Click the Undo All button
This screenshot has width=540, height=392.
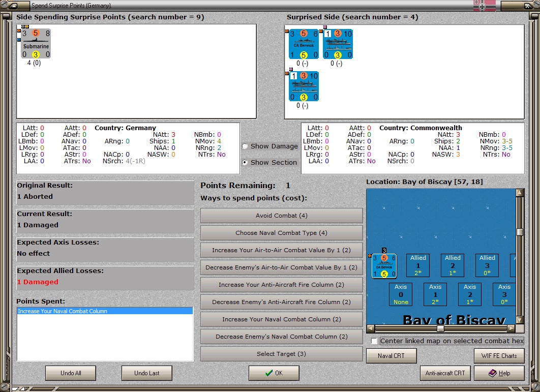coord(71,373)
